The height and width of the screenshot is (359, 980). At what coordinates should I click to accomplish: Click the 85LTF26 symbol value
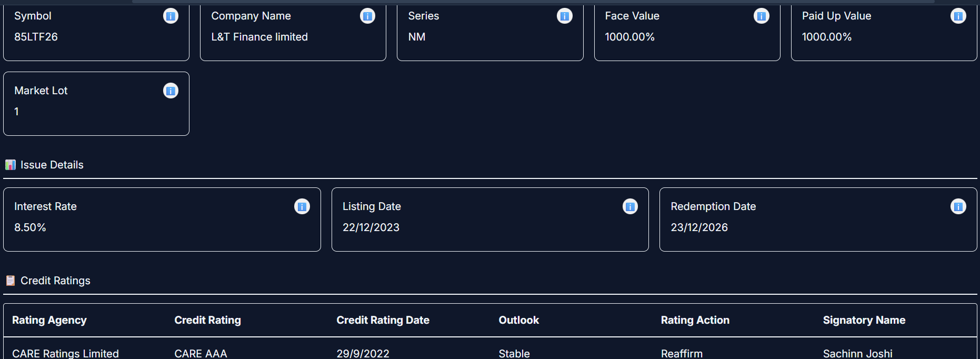(36, 37)
